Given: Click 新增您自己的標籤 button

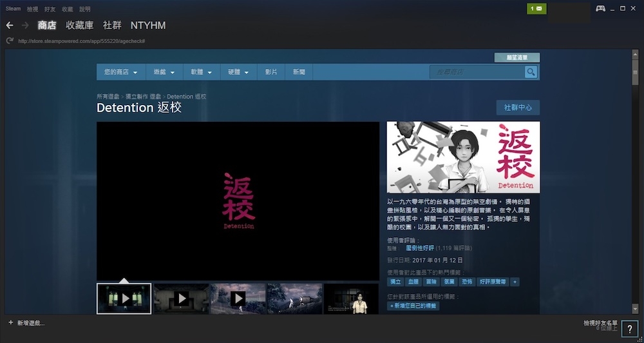Looking at the screenshot, I should [413, 306].
